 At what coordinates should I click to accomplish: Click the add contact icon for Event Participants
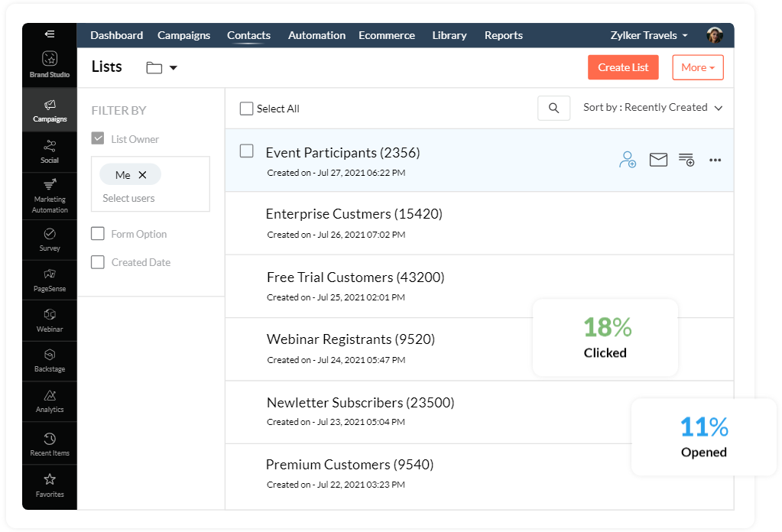pos(628,160)
